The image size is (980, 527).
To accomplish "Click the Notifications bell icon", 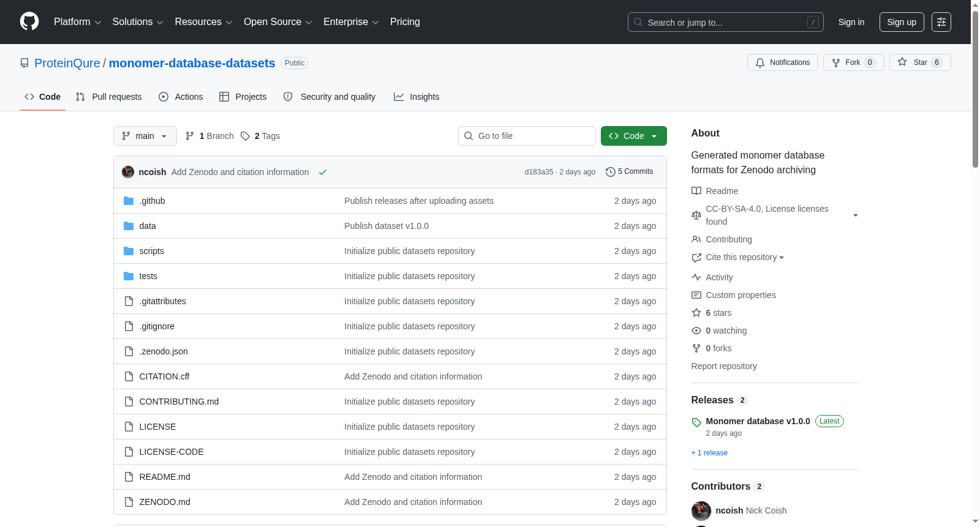I will 760,62.
